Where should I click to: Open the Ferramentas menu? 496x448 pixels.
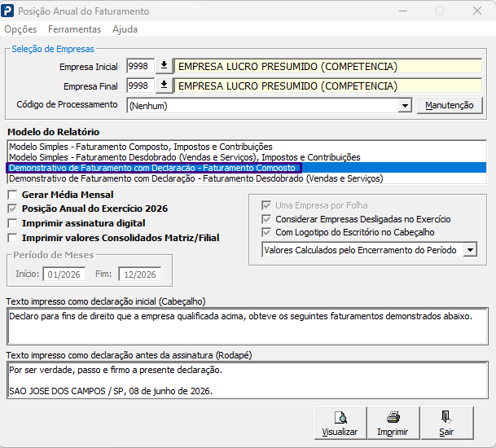(x=75, y=29)
